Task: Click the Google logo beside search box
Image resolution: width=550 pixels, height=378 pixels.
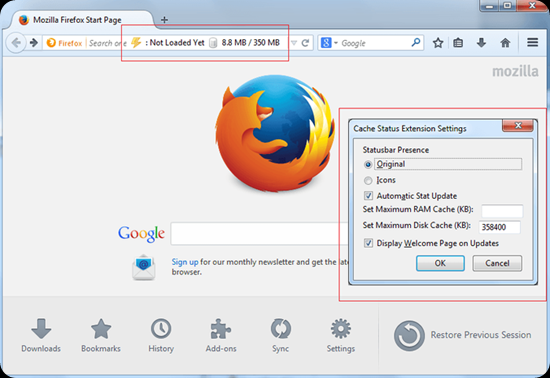Action: [x=141, y=234]
